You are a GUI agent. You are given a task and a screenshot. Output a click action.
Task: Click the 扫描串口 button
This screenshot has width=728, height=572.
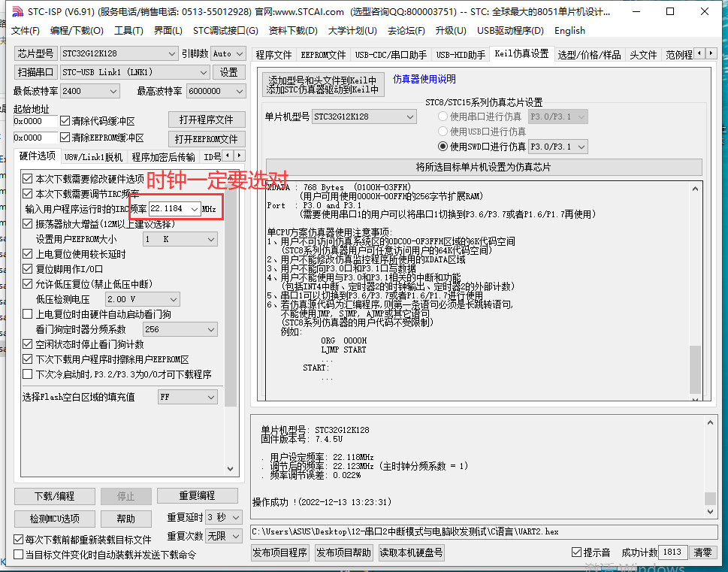pos(35,72)
